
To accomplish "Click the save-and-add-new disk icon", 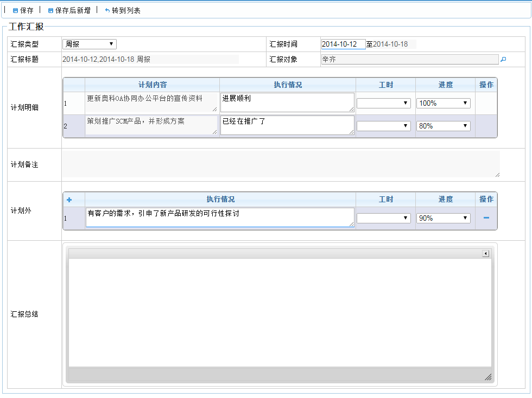I will (50, 10).
